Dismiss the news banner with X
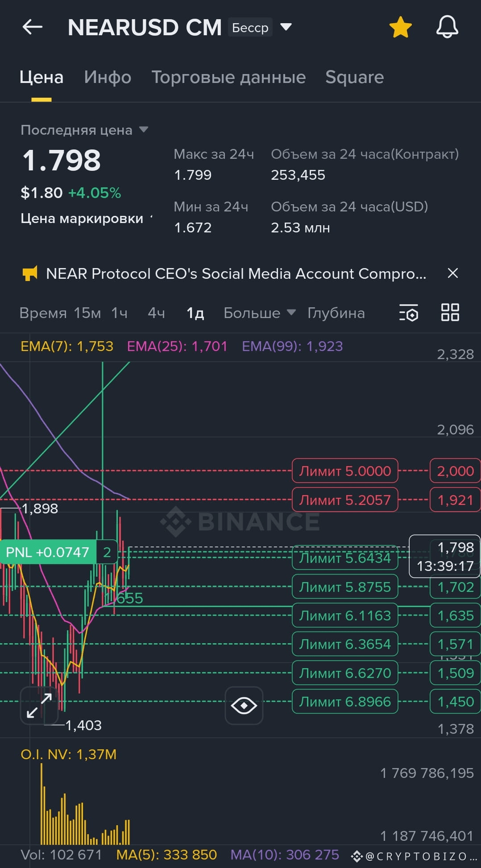 [453, 273]
